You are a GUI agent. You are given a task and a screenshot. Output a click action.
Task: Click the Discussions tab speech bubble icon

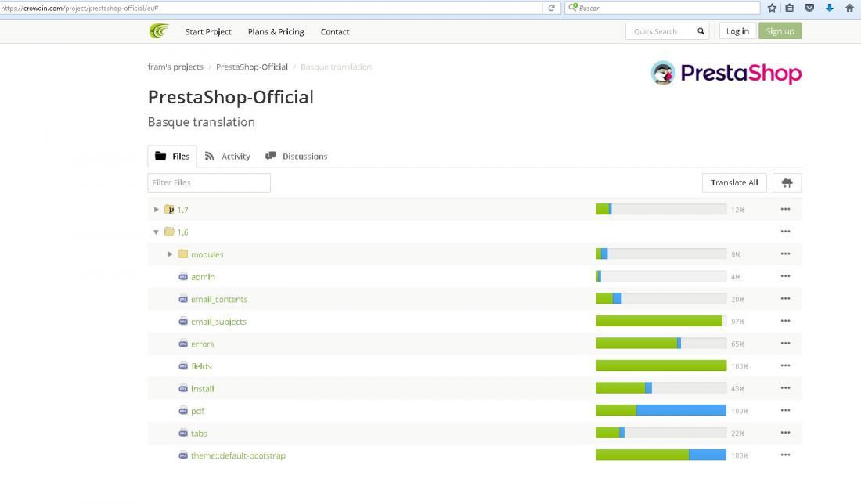(x=270, y=156)
